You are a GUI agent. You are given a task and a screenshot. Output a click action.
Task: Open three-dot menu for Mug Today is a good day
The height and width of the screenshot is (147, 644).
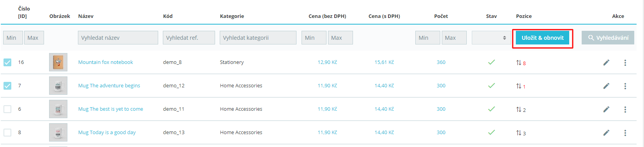(x=625, y=133)
